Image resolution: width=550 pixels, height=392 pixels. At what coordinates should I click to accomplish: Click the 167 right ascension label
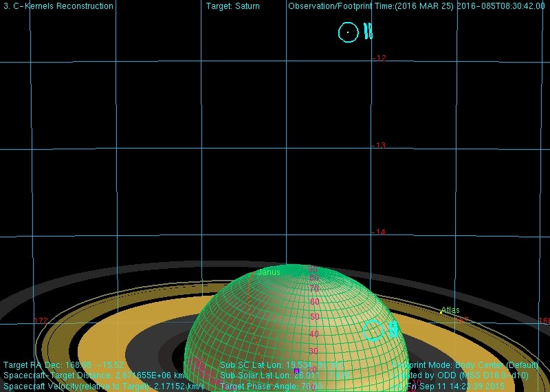click(x=461, y=320)
